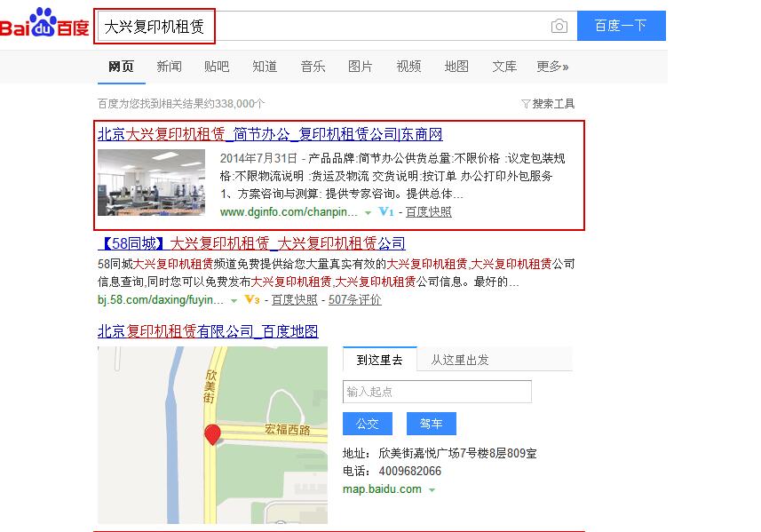Click the Baidu logo
This screenshot has height=532, width=761.
click(44, 22)
